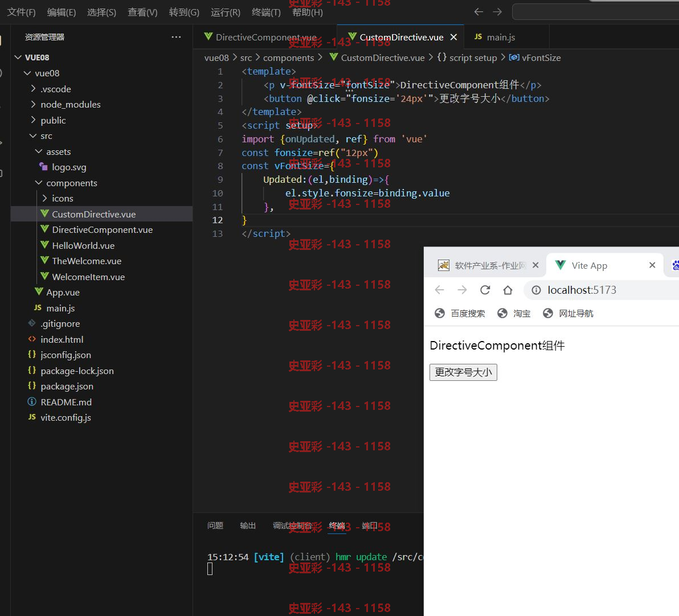Collapse the src folder
The image size is (679, 616).
pos(33,135)
